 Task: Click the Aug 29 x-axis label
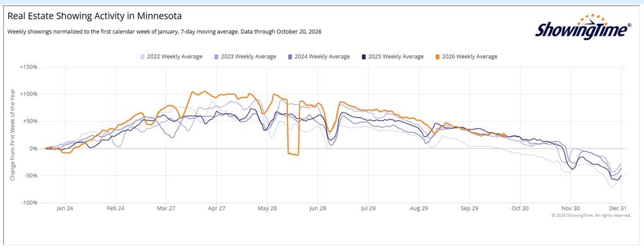point(418,209)
